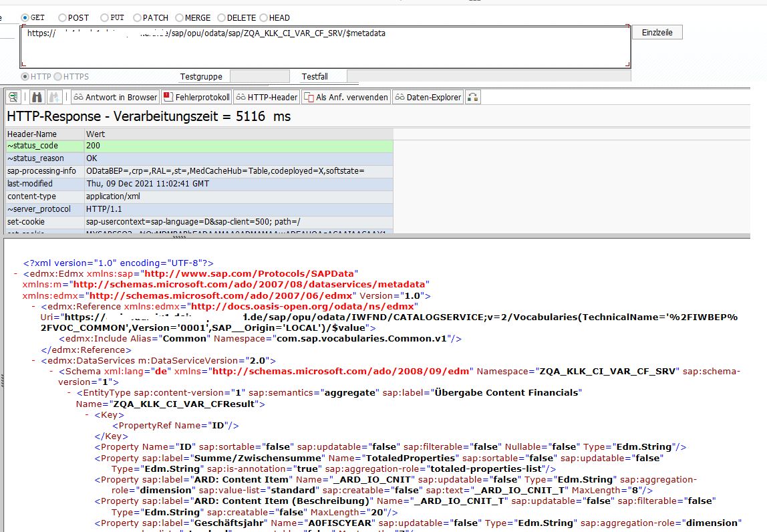Select the POST method radio button
This screenshot has height=532, width=767.
click(62, 18)
